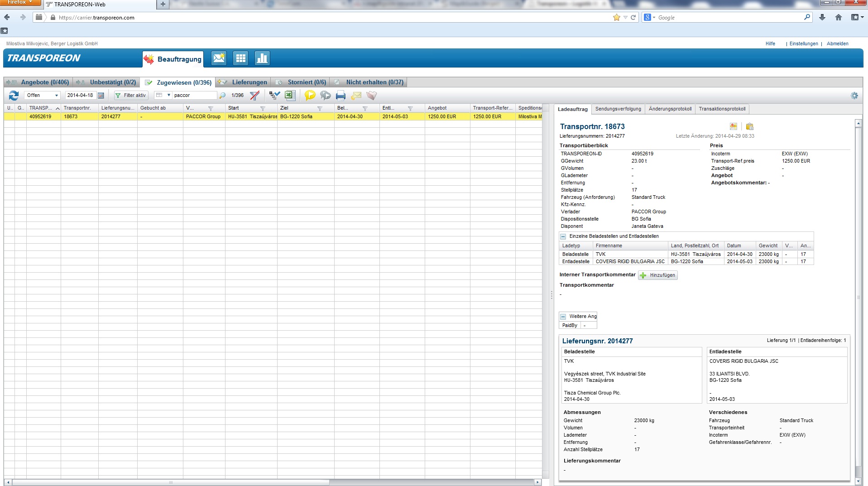Open the filter on the Ziel column
The image size is (868, 486).
320,108
